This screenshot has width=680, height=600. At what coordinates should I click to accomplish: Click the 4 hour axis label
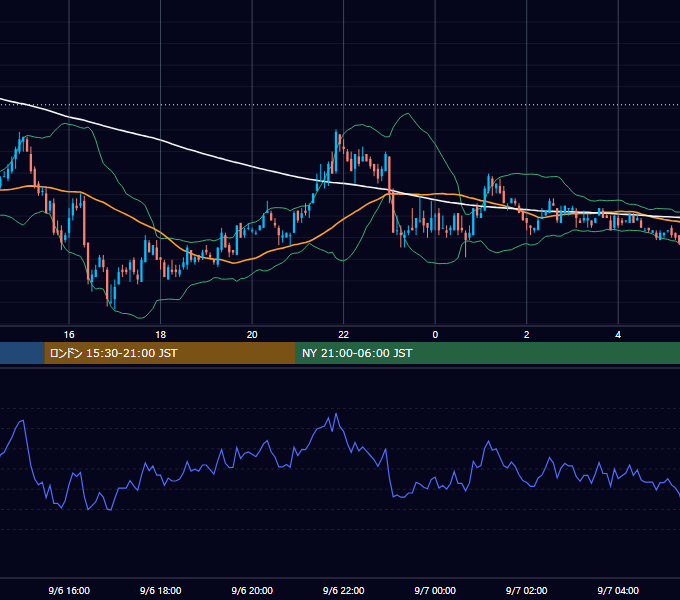(618, 335)
